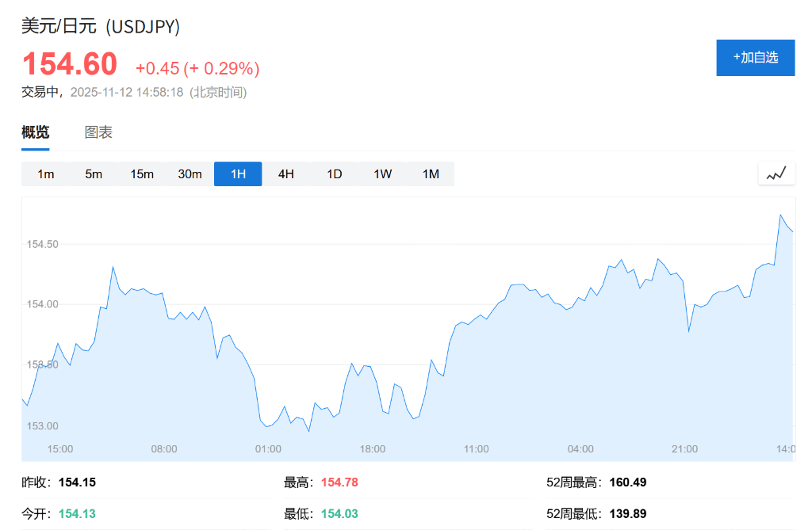812x530 pixels.
Task: Click the 美元/日元 (USDJPY) title
Action: point(101,26)
